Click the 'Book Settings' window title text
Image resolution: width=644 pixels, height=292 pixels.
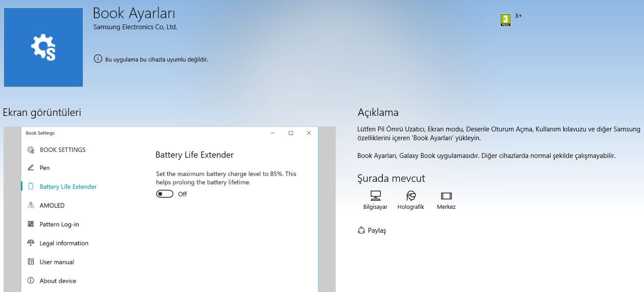click(x=40, y=133)
